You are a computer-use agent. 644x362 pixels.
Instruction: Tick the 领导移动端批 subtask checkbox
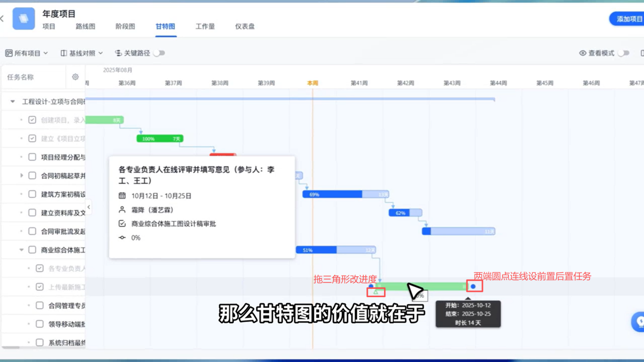tap(40, 324)
